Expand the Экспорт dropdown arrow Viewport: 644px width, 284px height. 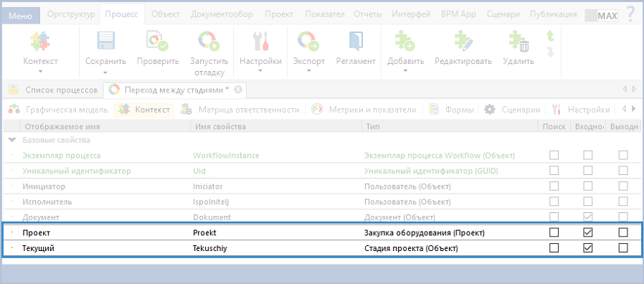(x=308, y=72)
